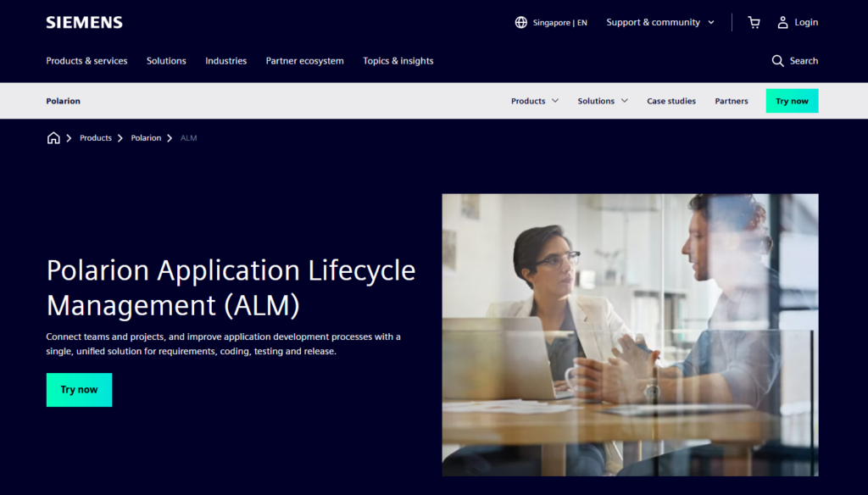Expand the Polarion Products dropdown
868x495 pixels.
pyautogui.click(x=535, y=101)
